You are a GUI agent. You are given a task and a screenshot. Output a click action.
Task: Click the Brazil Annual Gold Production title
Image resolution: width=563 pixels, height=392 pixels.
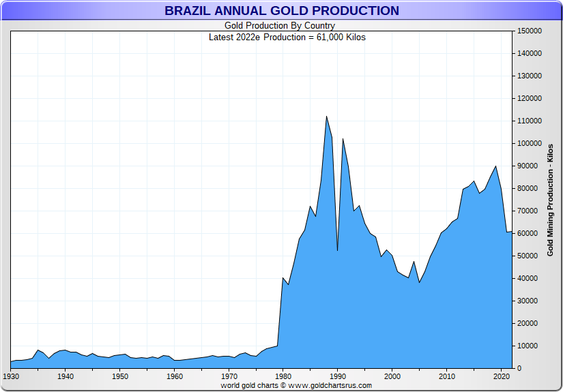point(281,11)
